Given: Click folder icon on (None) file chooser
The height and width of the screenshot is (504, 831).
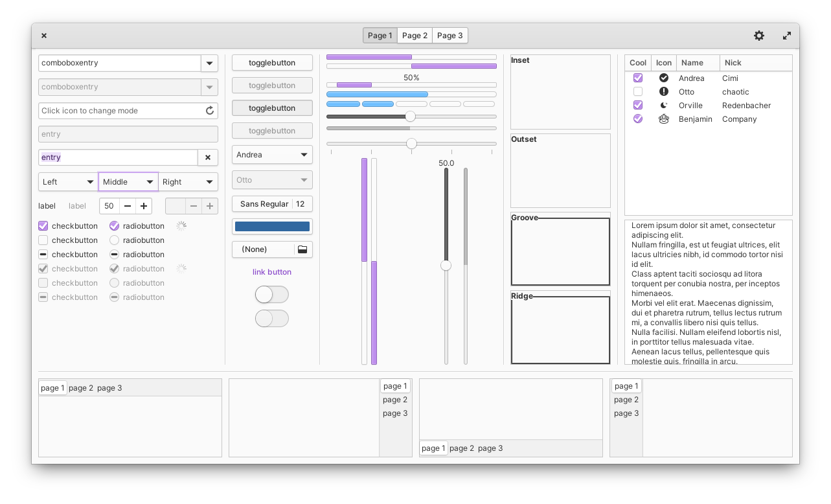Looking at the screenshot, I should 302,249.
